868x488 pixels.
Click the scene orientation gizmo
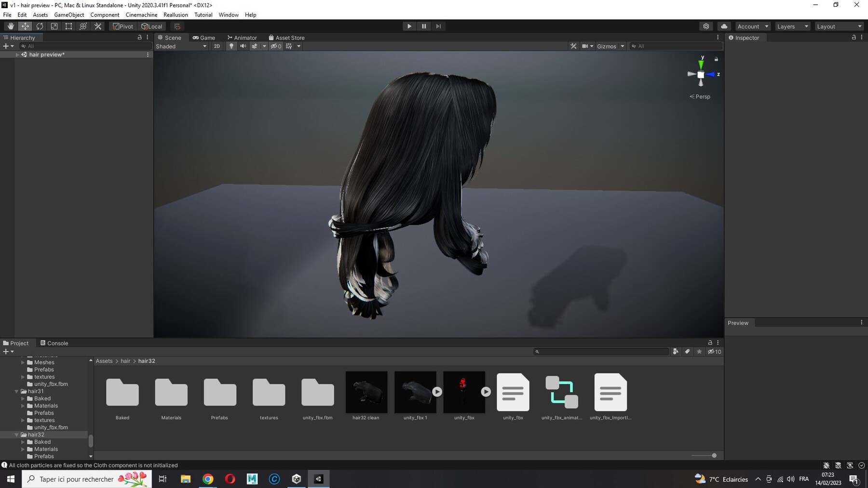pos(701,74)
